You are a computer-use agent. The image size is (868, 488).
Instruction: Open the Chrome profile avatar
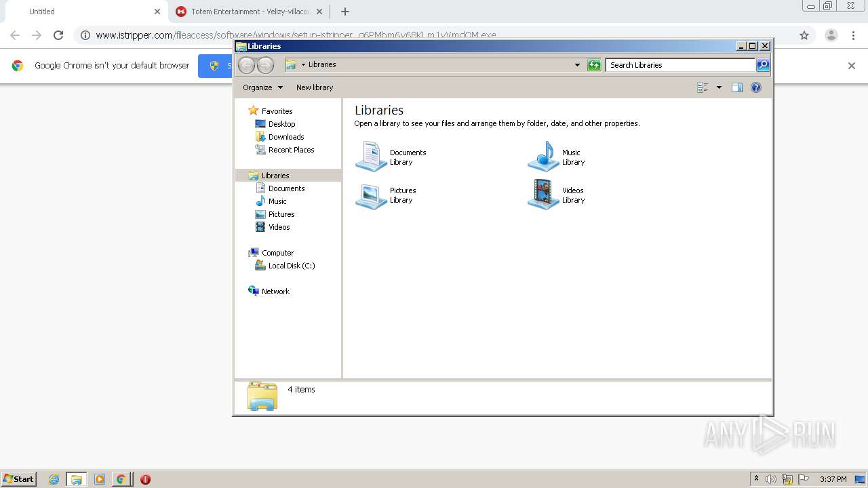831,35
